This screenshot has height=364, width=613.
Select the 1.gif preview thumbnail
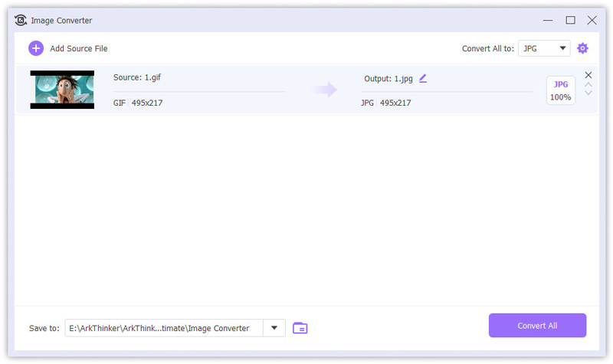[x=62, y=90]
